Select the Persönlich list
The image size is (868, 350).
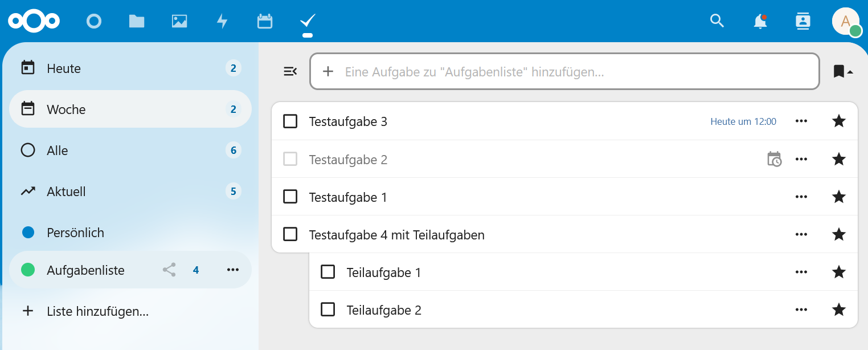click(75, 233)
